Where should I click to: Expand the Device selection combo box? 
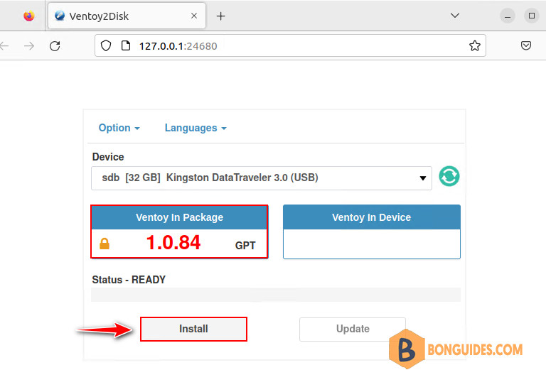(262, 178)
